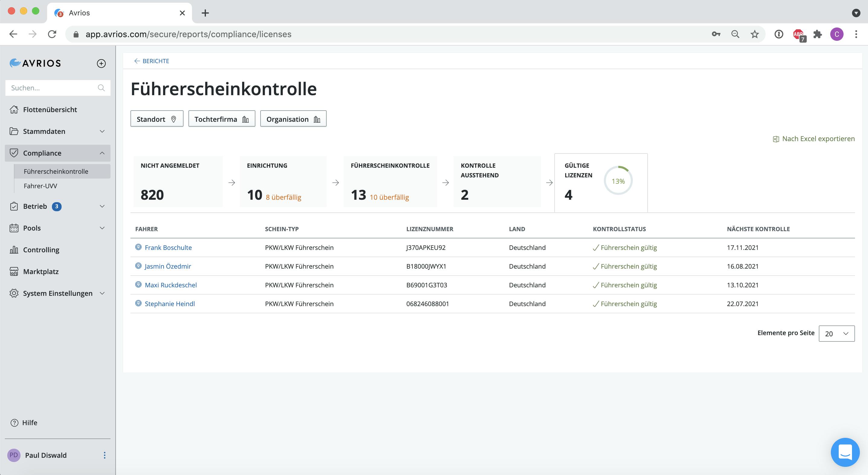Click next check date 16.08.2021
Screen dimensions: 868x475
743,266
